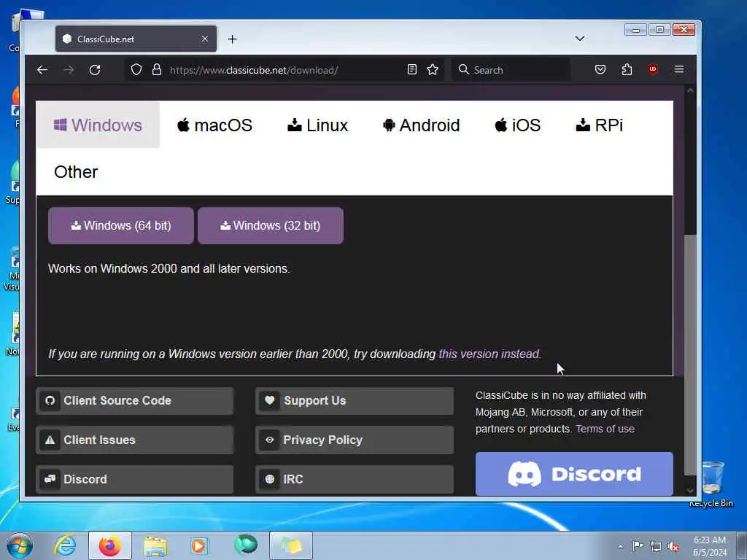The height and width of the screenshot is (560, 747).
Task: Switch to the Android platform tab
Action: (x=421, y=125)
